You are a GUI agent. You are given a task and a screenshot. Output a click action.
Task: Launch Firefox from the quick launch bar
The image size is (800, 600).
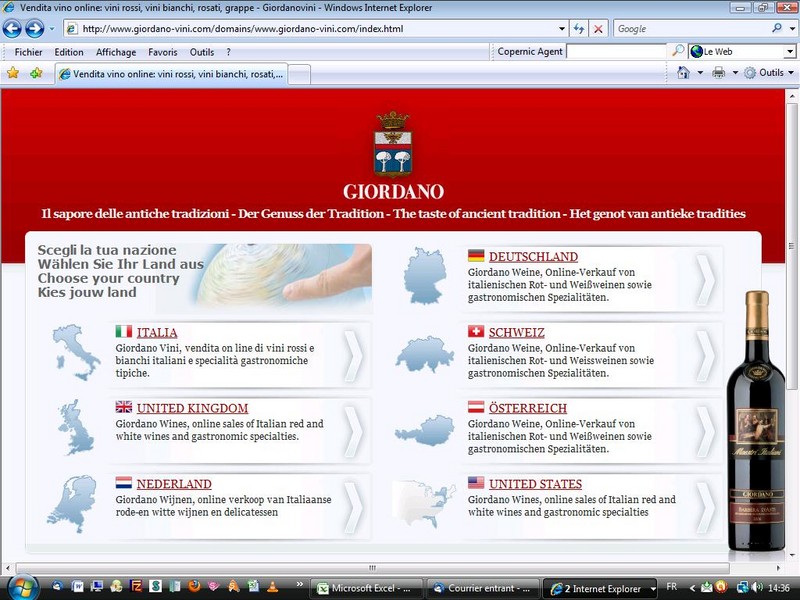click(x=194, y=586)
